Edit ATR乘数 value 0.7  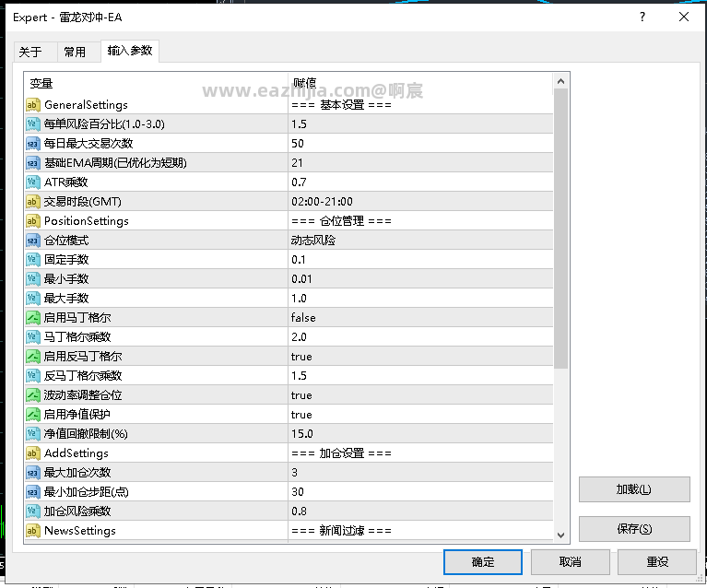point(420,182)
